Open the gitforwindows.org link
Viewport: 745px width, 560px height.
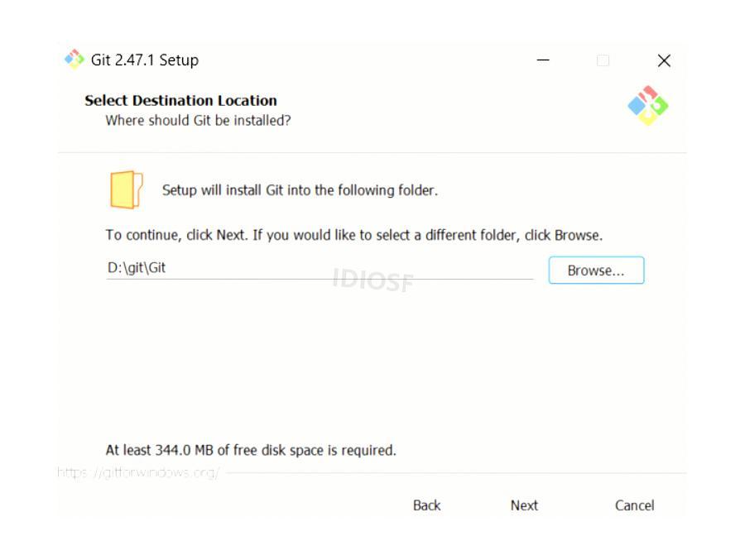pyautogui.click(x=138, y=472)
